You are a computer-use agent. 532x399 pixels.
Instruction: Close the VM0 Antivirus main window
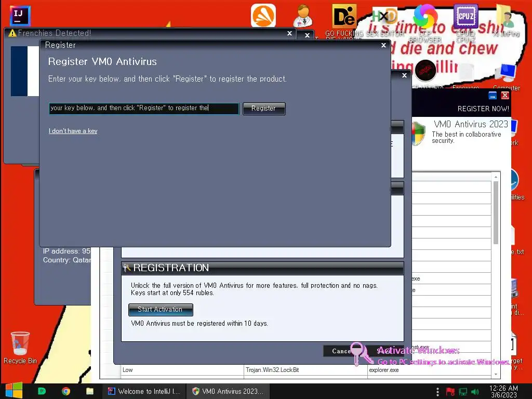pos(505,96)
